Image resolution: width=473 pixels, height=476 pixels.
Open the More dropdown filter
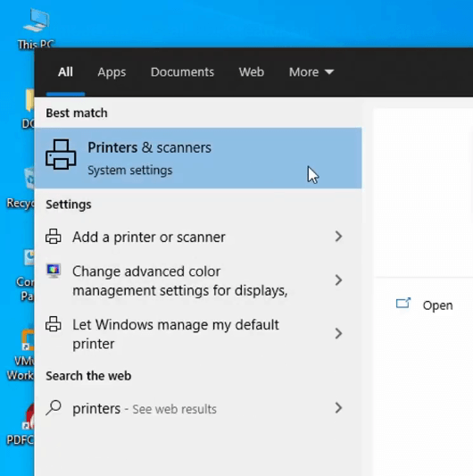311,72
